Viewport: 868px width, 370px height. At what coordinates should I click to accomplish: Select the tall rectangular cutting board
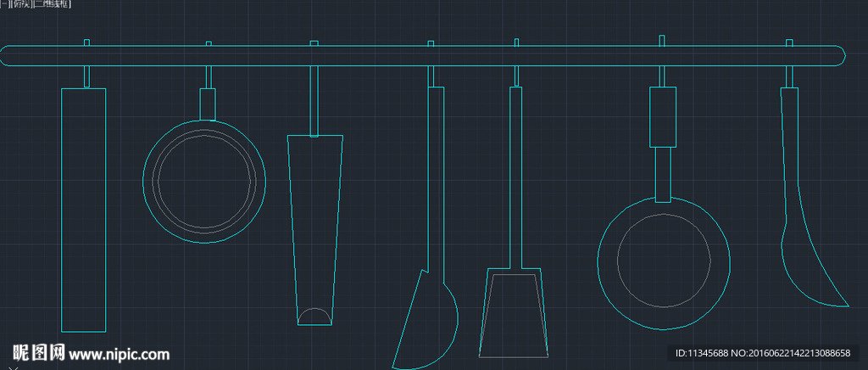tap(84, 210)
